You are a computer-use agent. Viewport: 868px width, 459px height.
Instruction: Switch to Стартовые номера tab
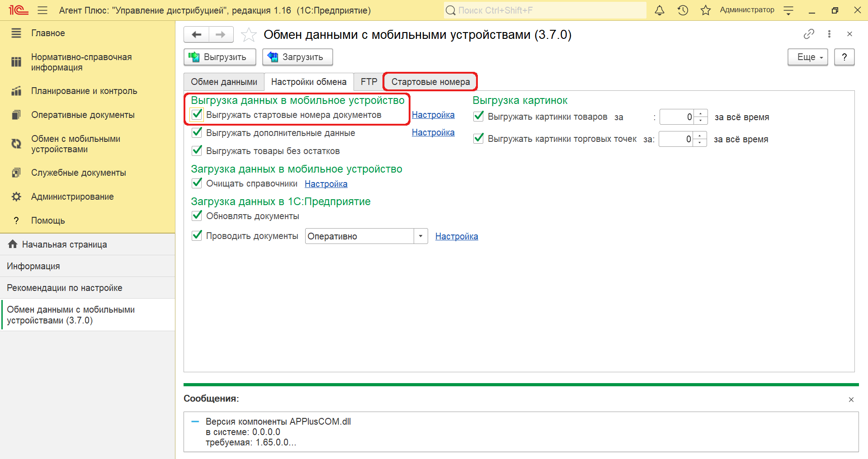(430, 82)
